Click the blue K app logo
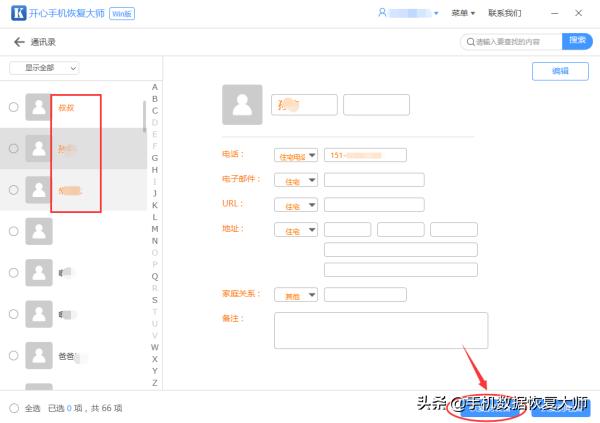The height and width of the screenshot is (423, 600). tap(18, 13)
